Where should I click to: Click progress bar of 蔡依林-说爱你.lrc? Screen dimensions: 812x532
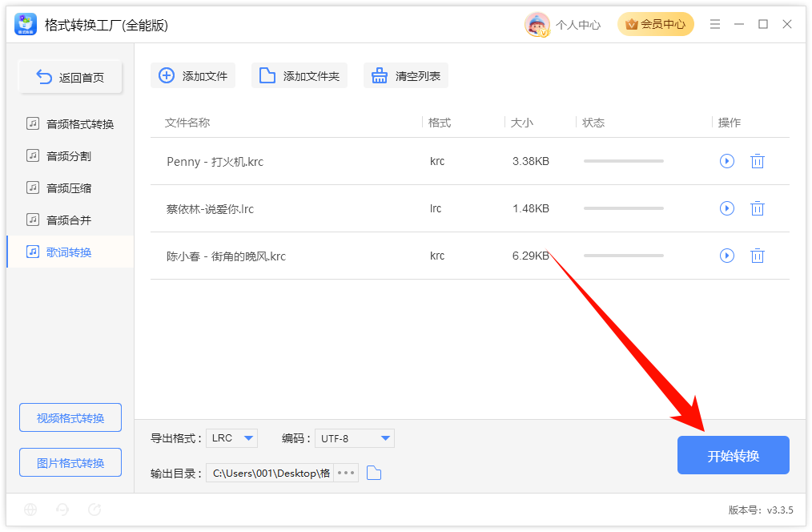(624, 208)
